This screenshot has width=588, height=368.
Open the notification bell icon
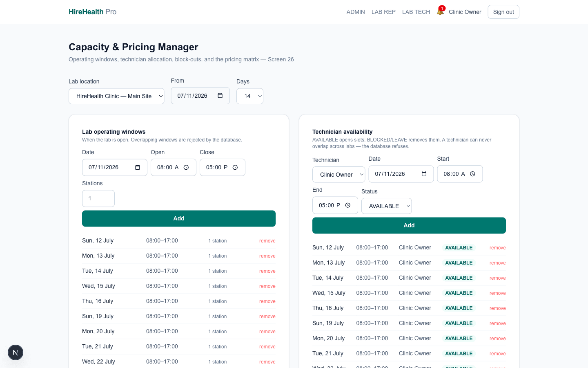tap(440, 11)
